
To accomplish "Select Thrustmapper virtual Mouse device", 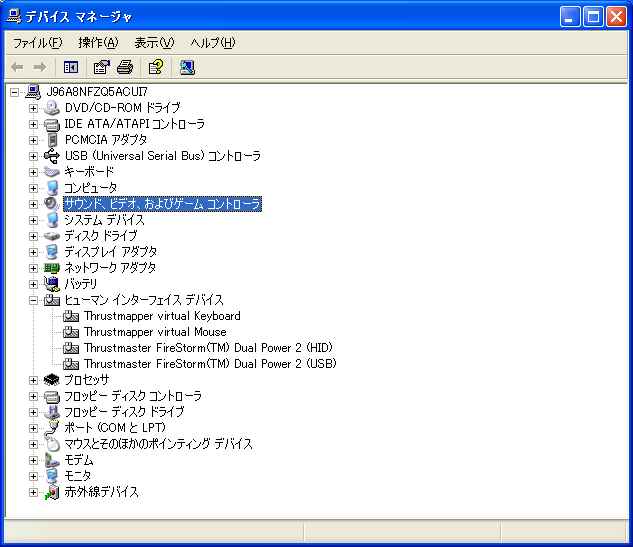I will click(x=155, y=332).
